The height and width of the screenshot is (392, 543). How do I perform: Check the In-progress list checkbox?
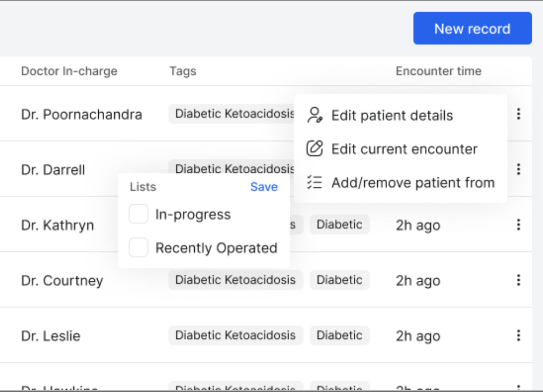pyautogui.click(x=138, y=214)
